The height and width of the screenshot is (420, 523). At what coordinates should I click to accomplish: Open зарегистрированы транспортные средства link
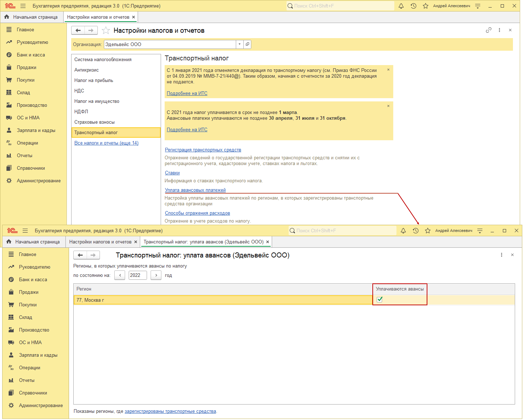point(170,411)
